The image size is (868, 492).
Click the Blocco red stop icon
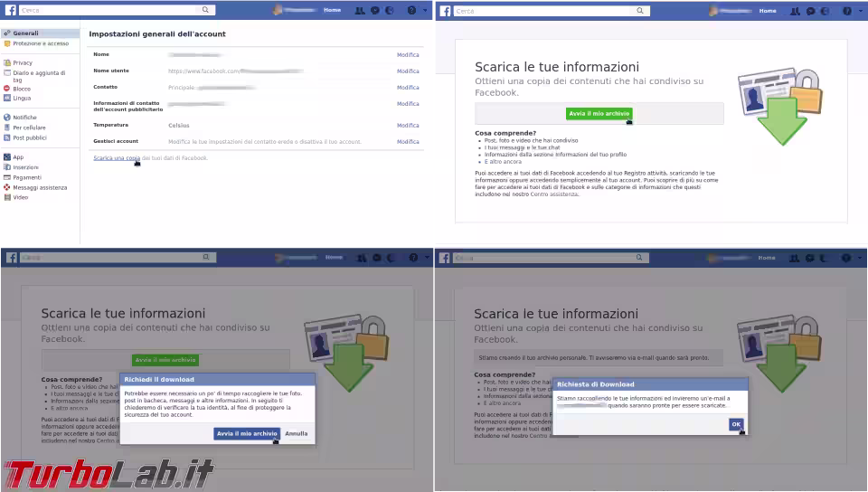[x=6, y=89]
